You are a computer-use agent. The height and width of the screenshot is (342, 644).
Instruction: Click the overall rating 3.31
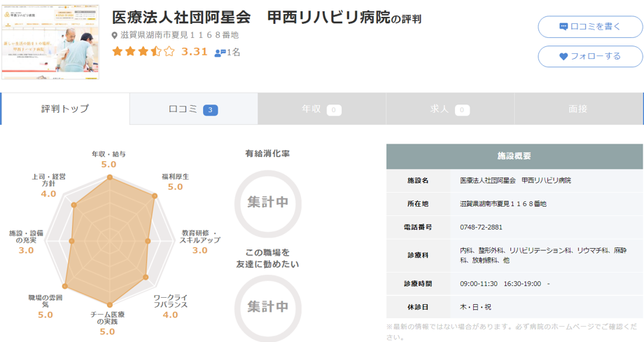pyautogui.click(x=195, y=51)
